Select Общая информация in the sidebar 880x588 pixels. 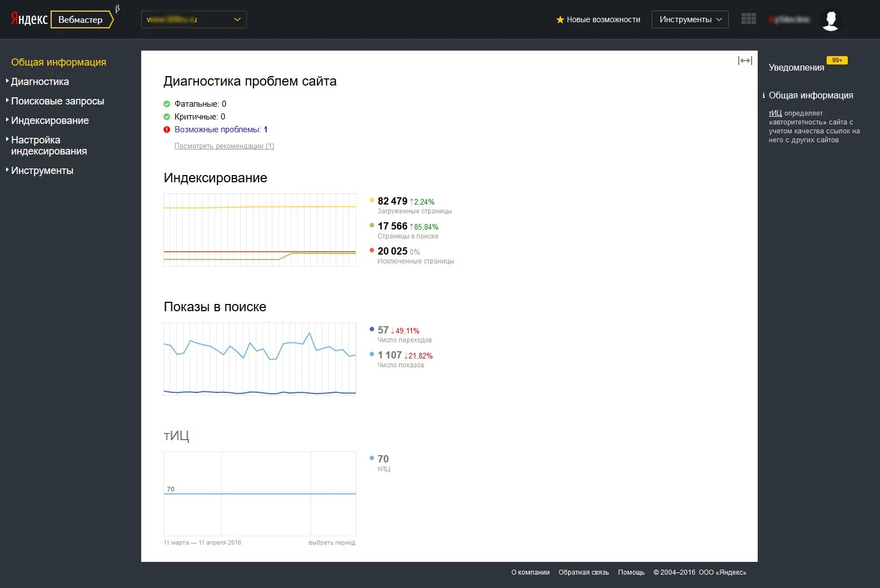(58, 62)
